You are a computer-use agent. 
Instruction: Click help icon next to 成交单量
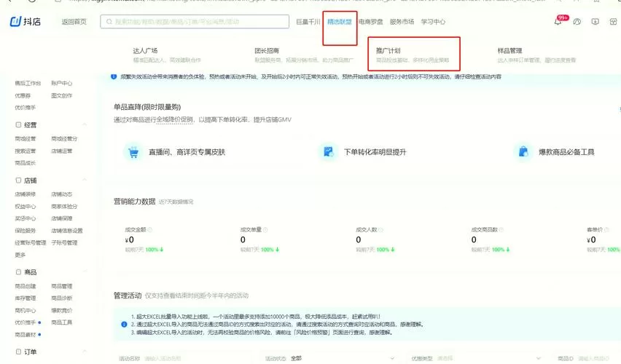(x=265, y=229)
